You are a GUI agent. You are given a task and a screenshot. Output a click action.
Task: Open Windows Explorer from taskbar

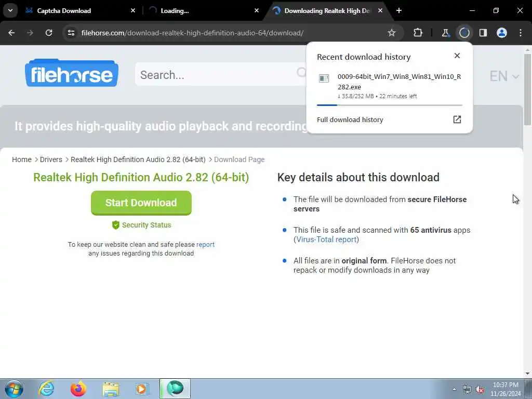[111, 389]
